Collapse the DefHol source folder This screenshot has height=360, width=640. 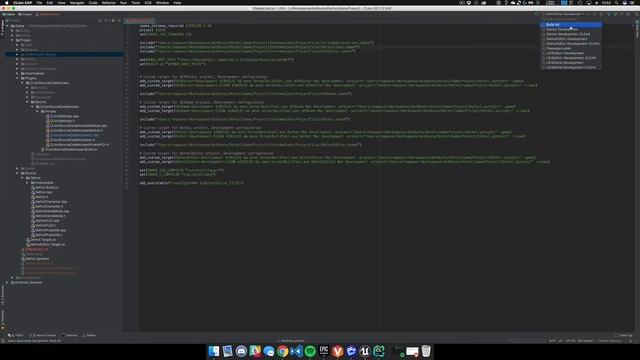click(x=22, y=178)
